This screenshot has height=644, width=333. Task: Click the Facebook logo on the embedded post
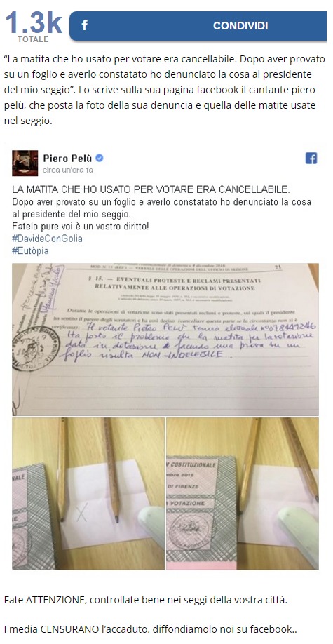click(311, 158)
